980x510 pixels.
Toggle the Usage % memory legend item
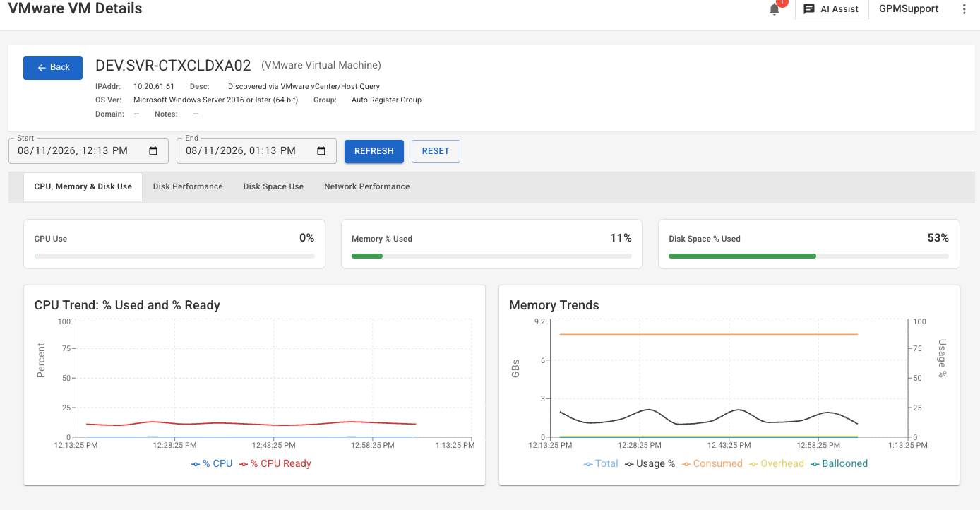(x=650, y=463)
